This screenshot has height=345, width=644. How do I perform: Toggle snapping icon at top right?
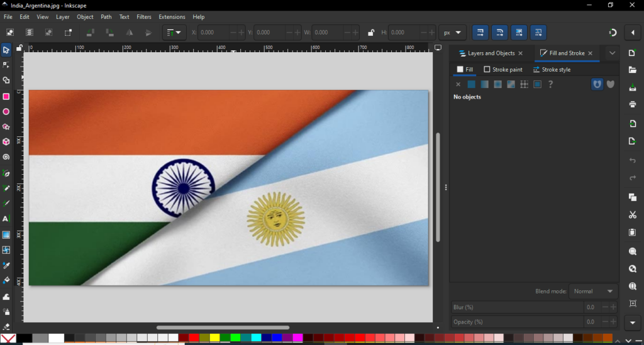(x=613, y=33)
